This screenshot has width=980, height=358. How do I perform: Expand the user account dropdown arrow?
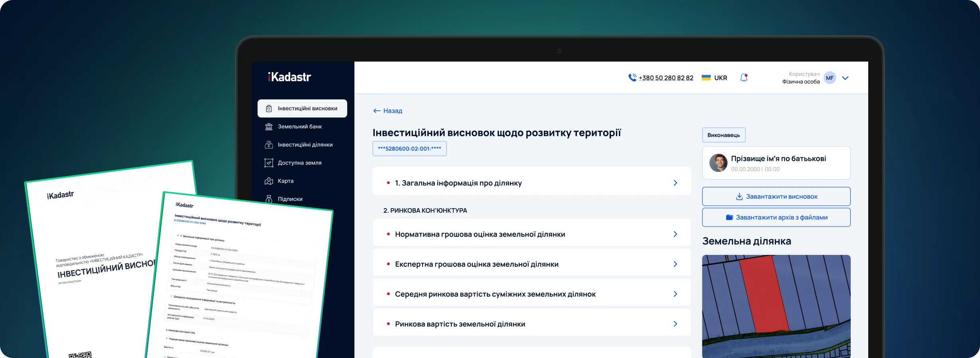(845, 78)
